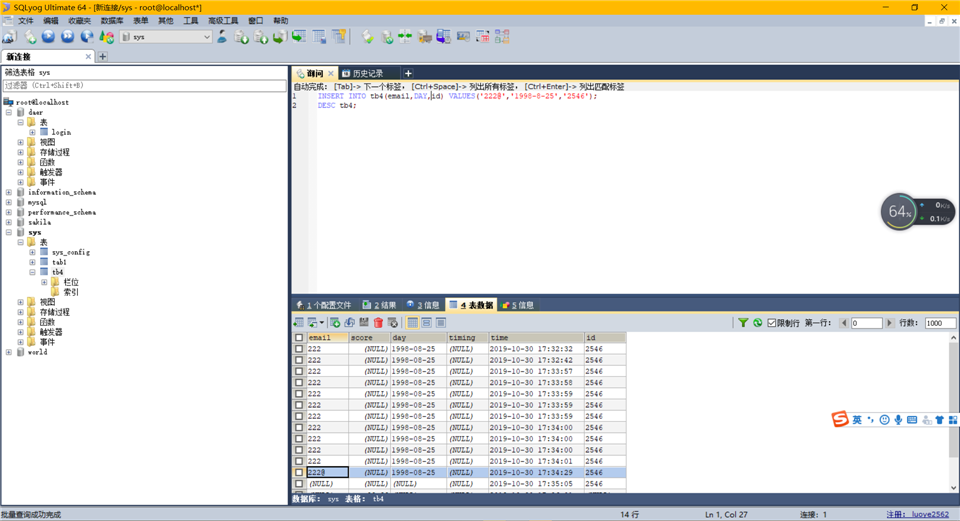960x521 pixels.
Task: Switch to the 2 结果 tab
Action: [x=379, y=305]
